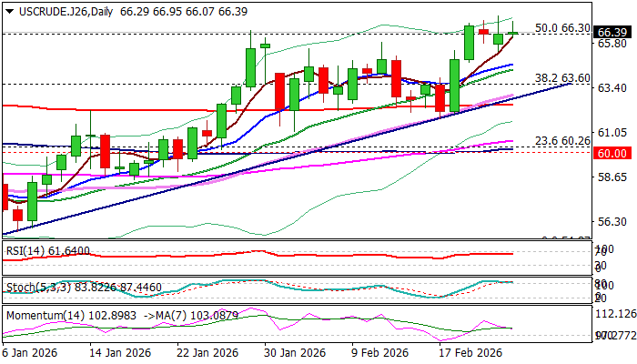Select the 14 Jan 2026 date marker
Image resolution: width=637 pixels, height=364 pixels.
click(120, 353)
